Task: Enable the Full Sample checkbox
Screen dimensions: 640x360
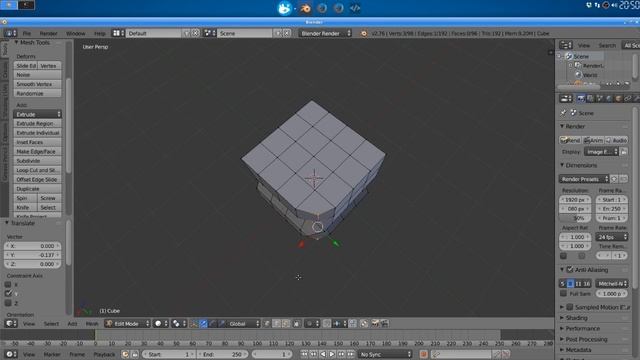Action: coord(564,293)
